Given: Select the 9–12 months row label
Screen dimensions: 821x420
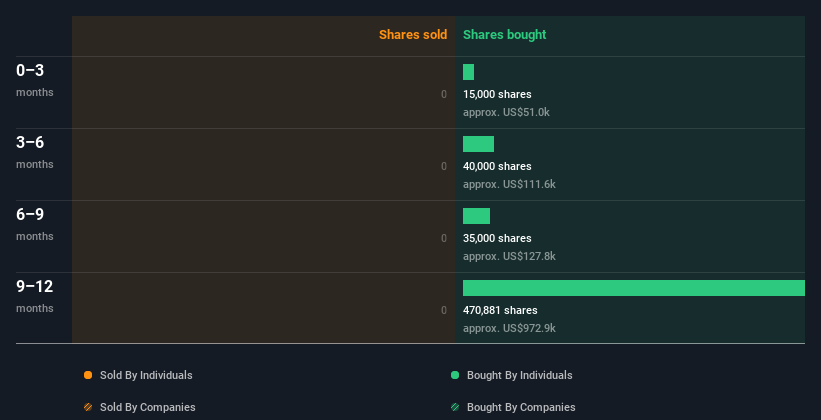Looking at the screenshot, I should point(35,296).
